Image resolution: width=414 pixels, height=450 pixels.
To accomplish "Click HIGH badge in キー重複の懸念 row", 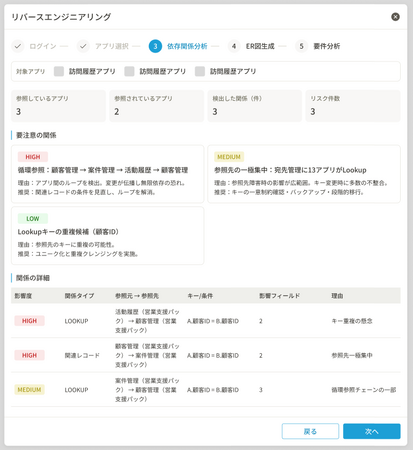I will pos(29,321).
